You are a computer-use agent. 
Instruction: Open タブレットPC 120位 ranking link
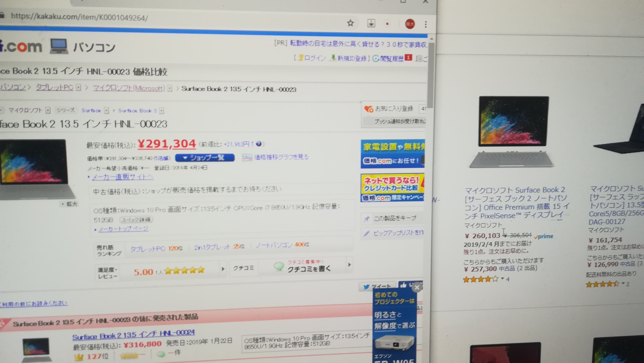[x=156, y=248]
